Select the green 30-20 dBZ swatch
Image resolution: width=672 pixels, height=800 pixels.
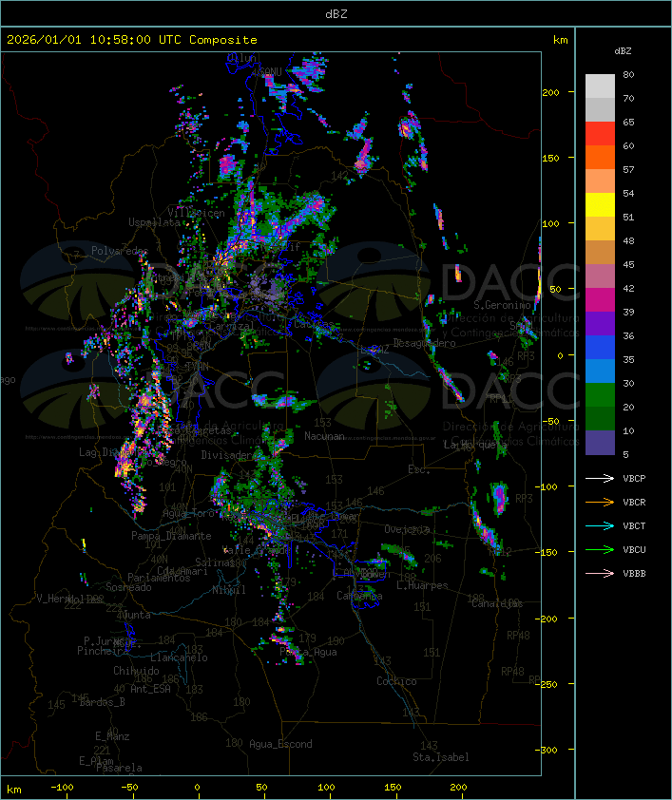point(600,395)
